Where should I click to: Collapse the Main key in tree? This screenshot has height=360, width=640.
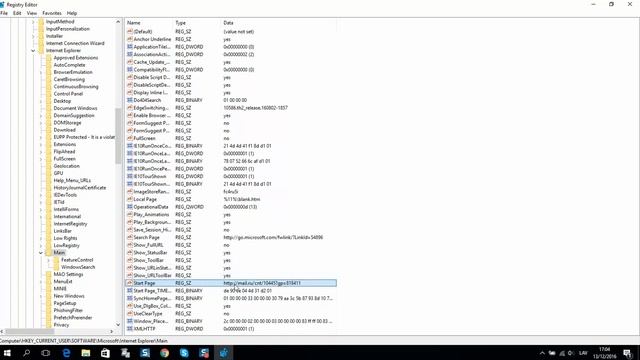point(41,253)
